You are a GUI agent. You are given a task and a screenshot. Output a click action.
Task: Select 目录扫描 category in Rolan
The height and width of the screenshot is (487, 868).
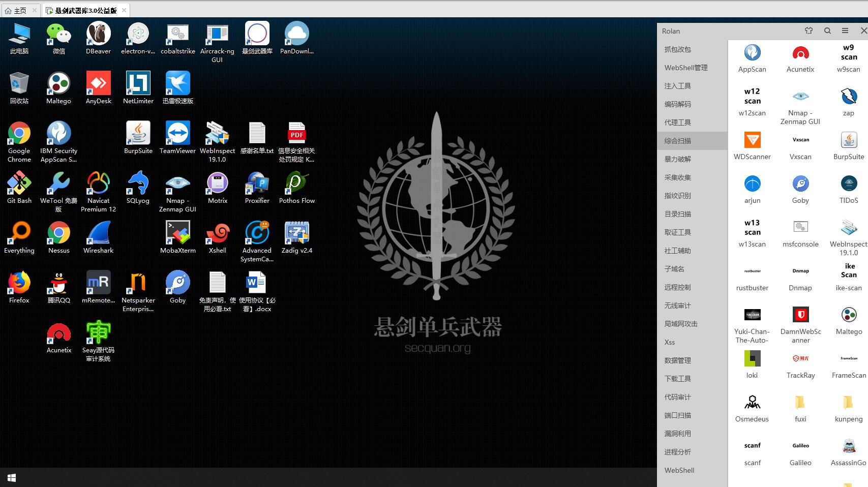tap(692, 214)
